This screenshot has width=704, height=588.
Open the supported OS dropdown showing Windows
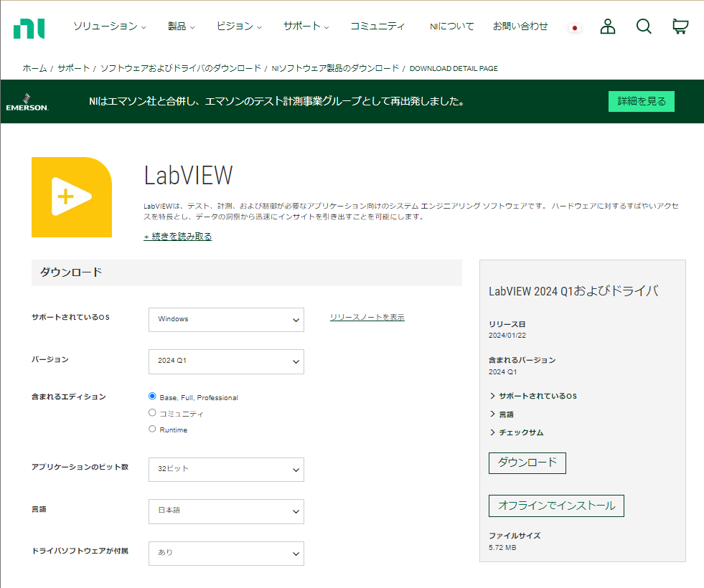click(226, 320)
